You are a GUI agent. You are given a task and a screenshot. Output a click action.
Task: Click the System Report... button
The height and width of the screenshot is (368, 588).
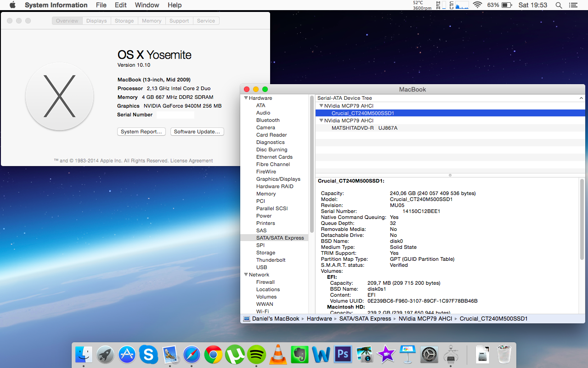click(x=141, y=132)
